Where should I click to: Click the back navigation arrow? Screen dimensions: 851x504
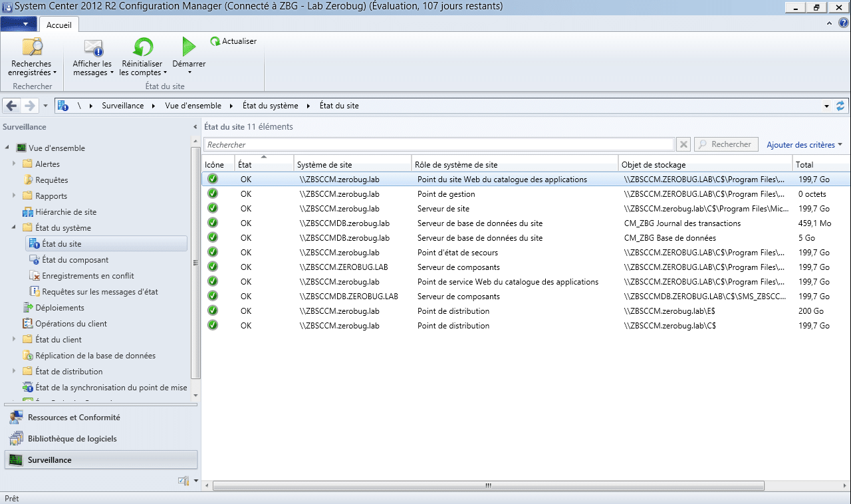pos(12,106)
